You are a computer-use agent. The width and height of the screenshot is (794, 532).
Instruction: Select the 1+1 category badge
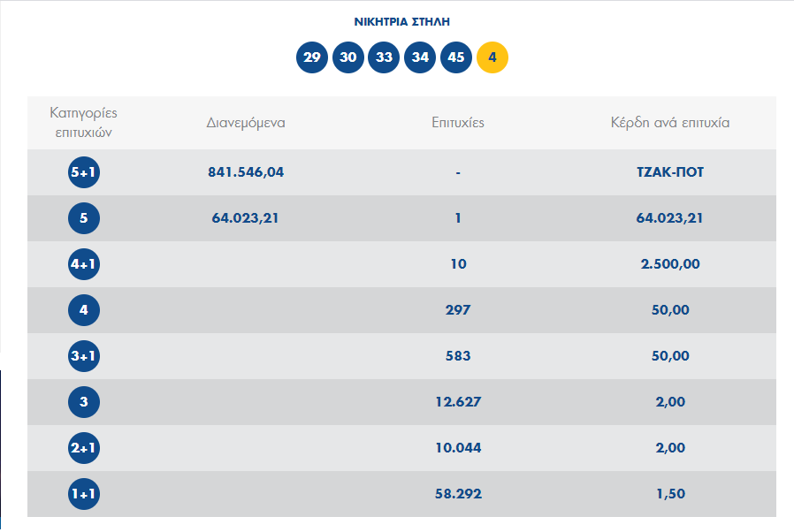tap(83, 494)
